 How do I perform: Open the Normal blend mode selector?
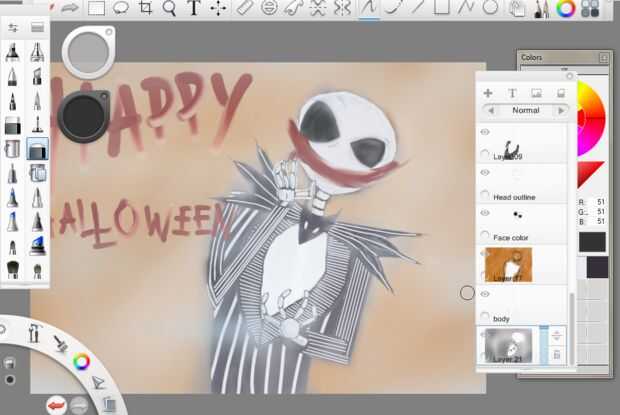(525, 110)
